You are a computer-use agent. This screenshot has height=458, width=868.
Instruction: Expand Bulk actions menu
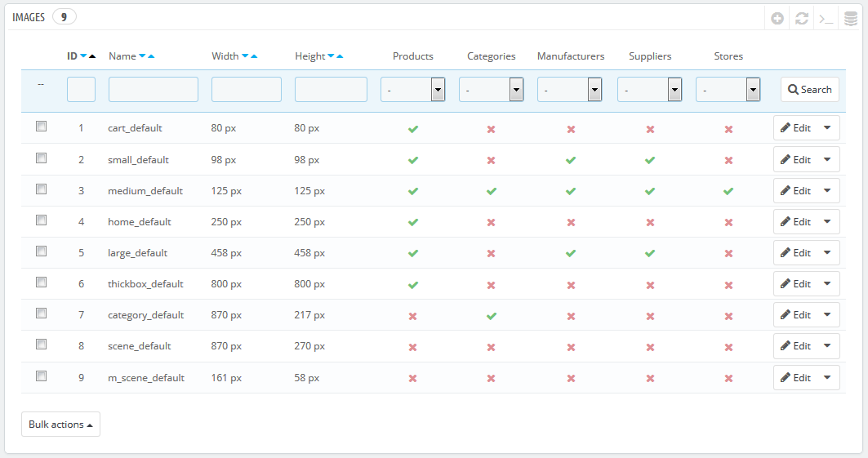click(61, 425)
